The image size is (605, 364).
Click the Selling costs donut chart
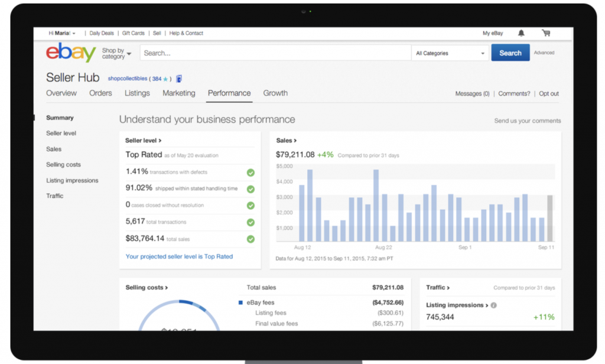(179, 315)
